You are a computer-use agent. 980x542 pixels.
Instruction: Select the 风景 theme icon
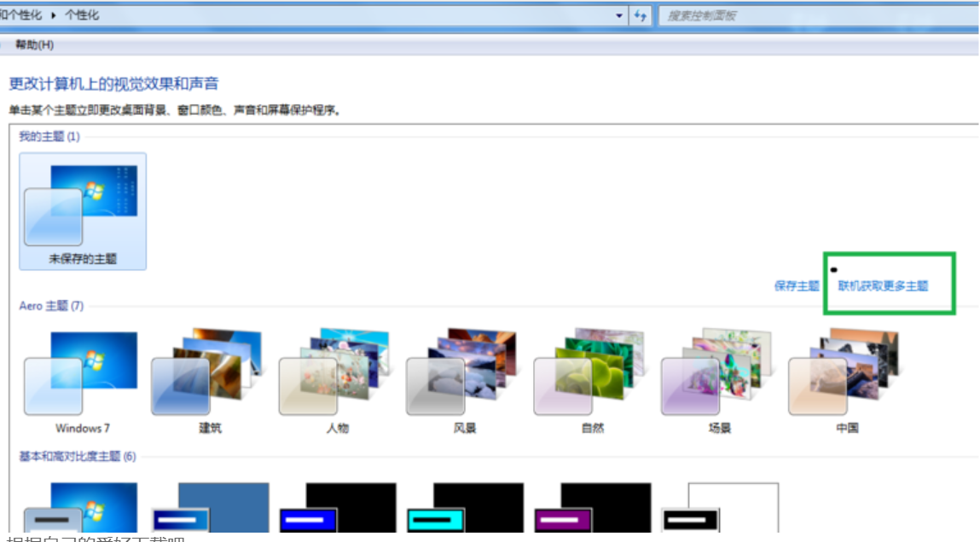[465, 375]
